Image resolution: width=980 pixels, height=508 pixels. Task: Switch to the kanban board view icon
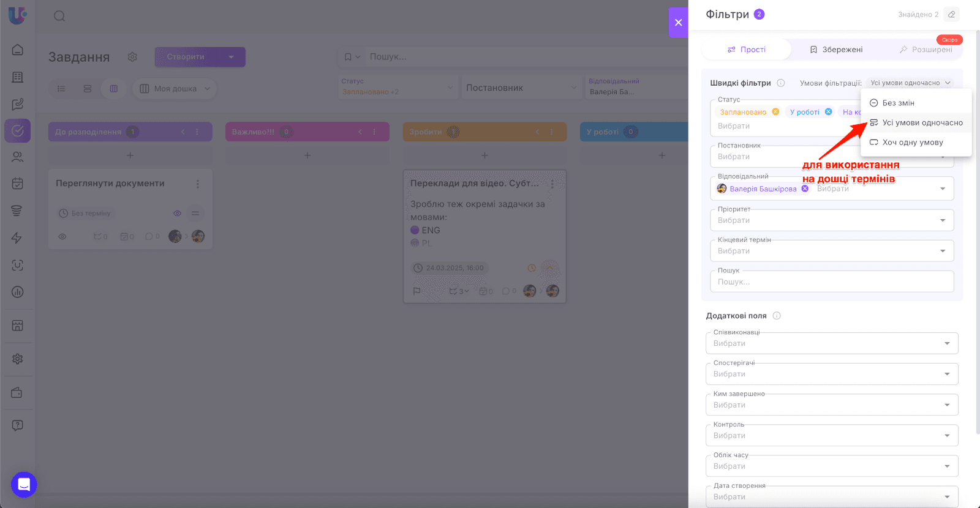pyautogui.click(x=114, y=89)
